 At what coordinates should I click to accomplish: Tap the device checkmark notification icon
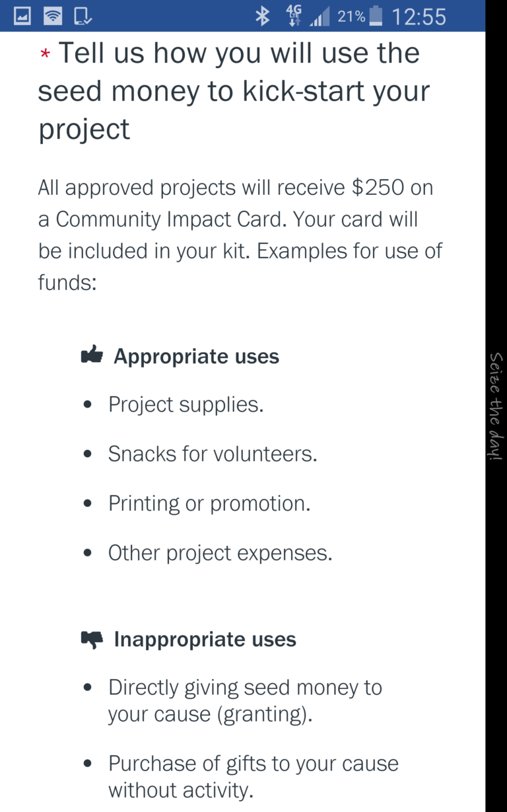pyautogui.click(x=83, y=16)
